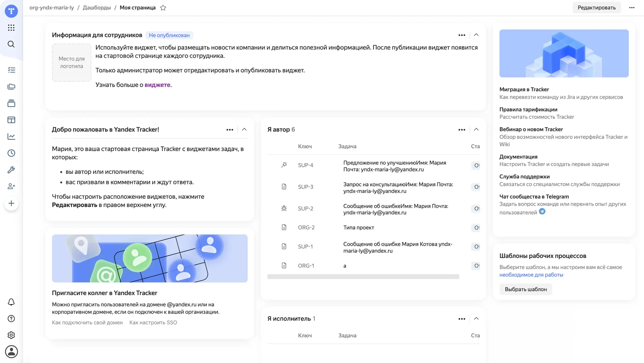Open the search icon in sidebar
Screen dimensions: 644x363
pyautogui.click(x=11, y=44)
